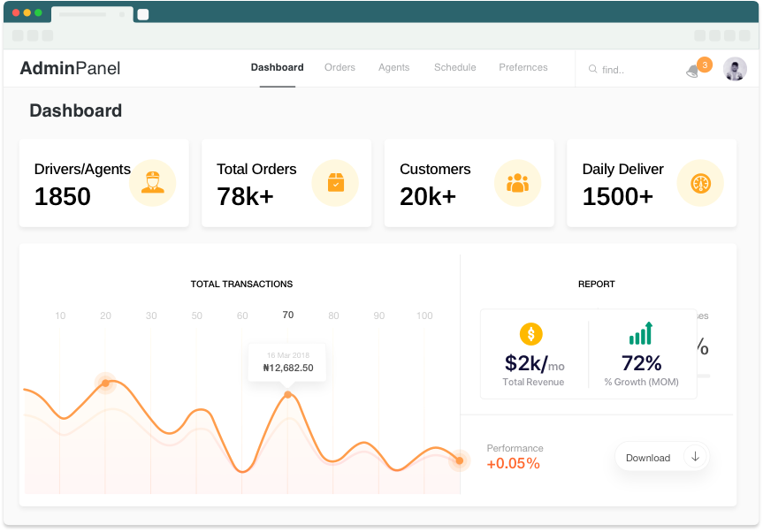Open the notifications bell icon
This screenshot has width=763, height=532.
click(692, 72)
